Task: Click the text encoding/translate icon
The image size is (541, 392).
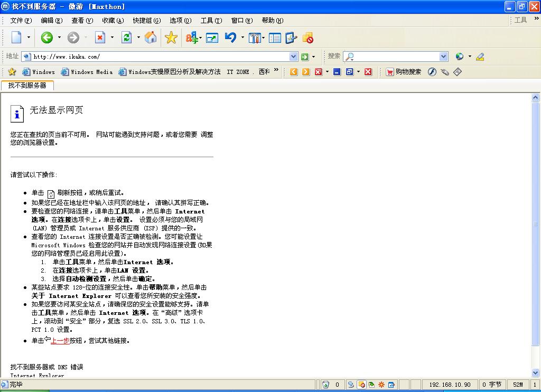Action: 191,38
